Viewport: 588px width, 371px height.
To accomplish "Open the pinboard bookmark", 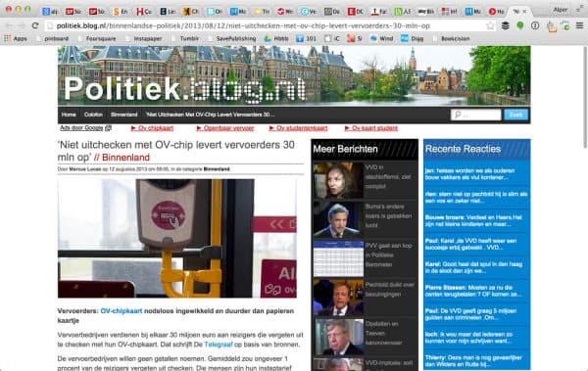I will [53, 38].
